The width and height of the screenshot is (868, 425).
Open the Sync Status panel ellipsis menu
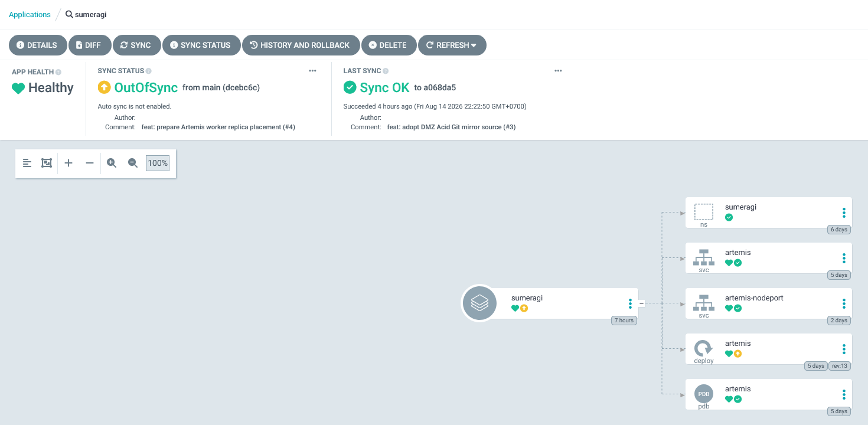(x=312, y=71)
